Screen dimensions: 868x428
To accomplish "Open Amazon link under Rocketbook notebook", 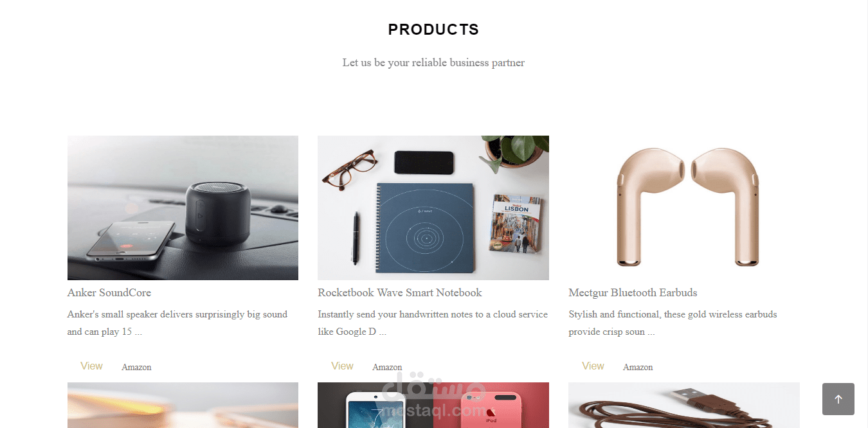I will pyautogui.click(x=387, y=367).
